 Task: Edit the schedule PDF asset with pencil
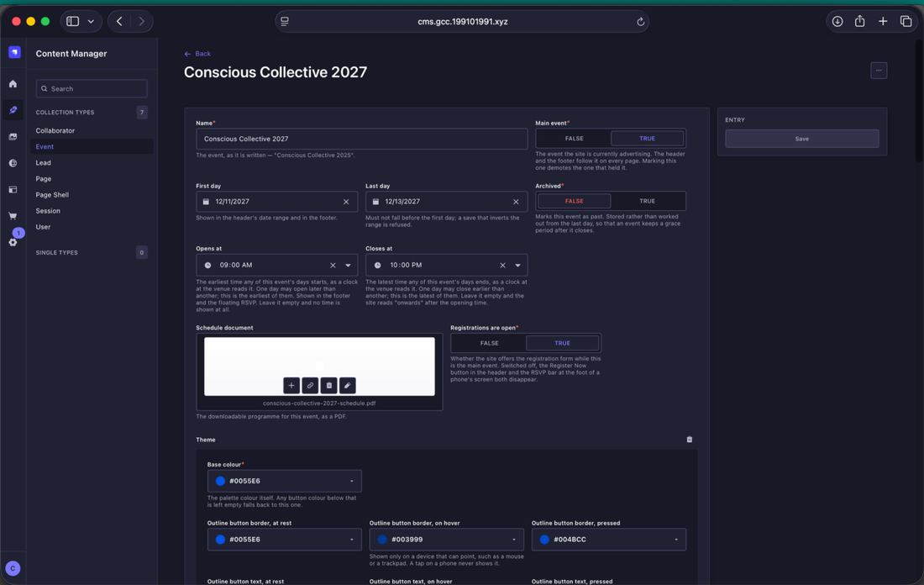(347, 385)
